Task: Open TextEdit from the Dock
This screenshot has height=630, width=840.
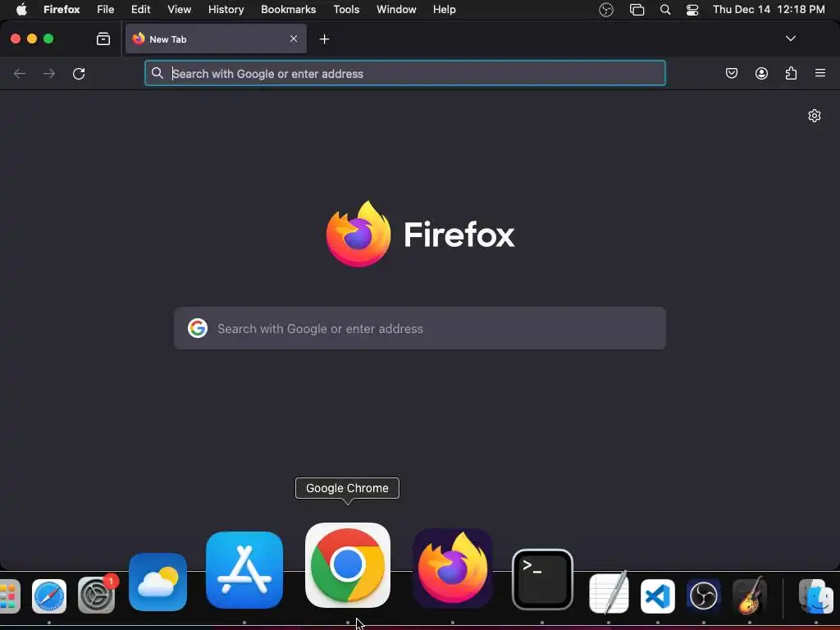Action: (x=609, y=594)
